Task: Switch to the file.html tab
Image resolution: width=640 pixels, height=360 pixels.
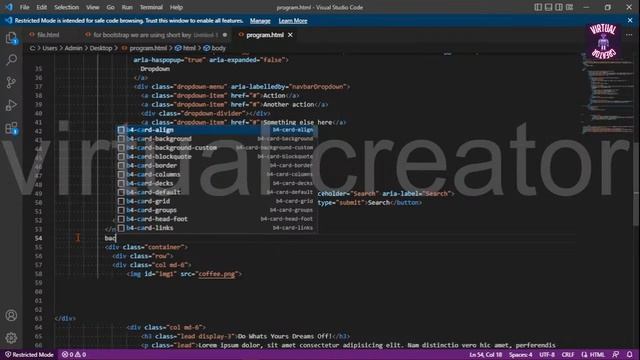Action: tap(48, 35)
